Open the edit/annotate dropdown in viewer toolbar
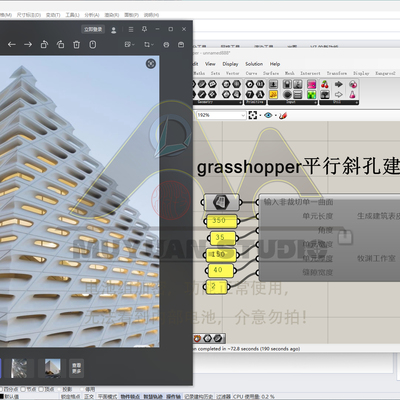 (129, 44)
